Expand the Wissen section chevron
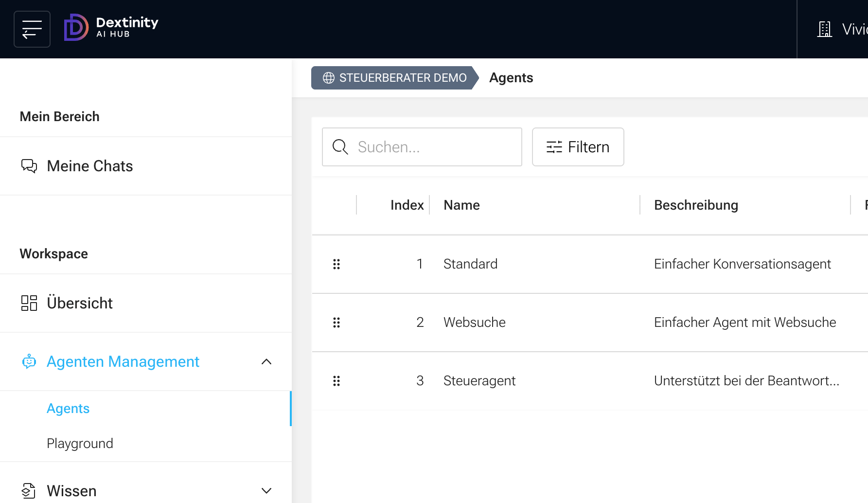The image size is (868, 503). pos(266,491)
